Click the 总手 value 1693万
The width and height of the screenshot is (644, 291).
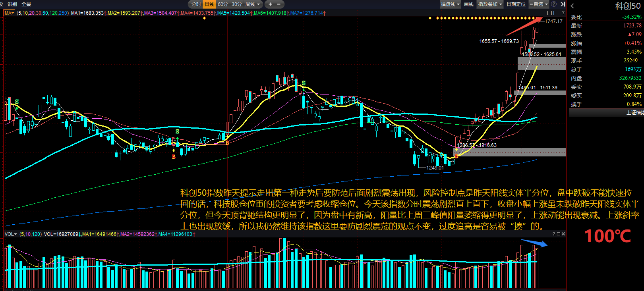tap(633, 69)
